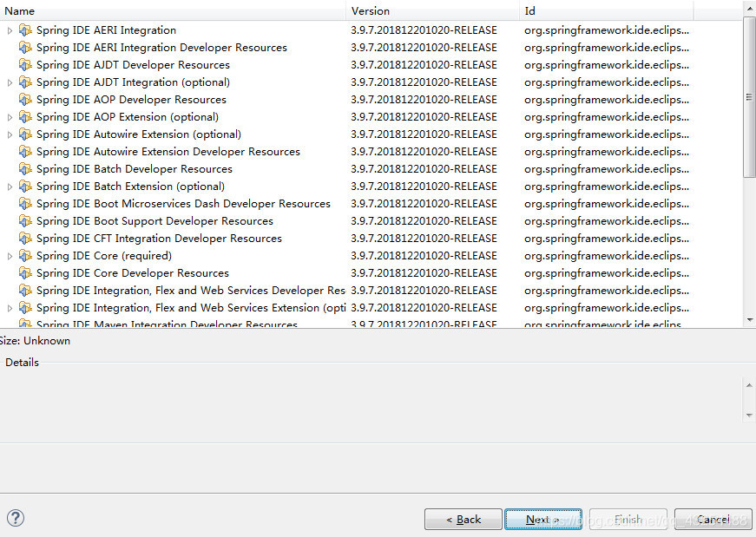
Task: Click icon beside CFT Integration Developer Resources
Action: point(25,239)
